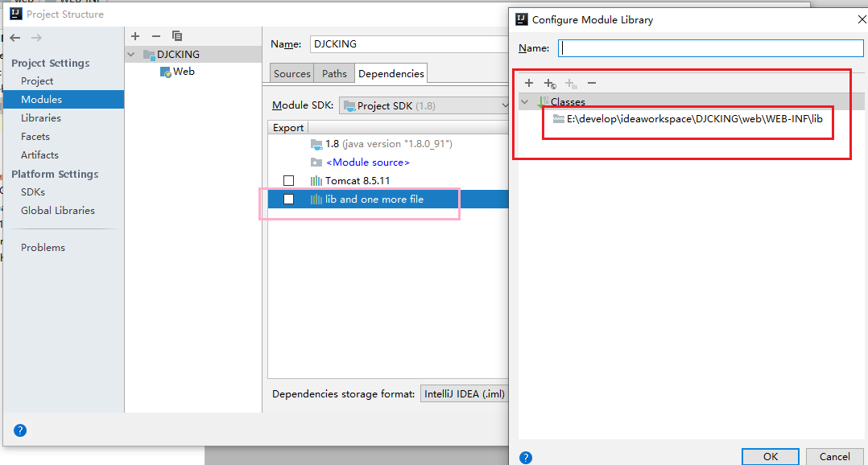Click the folder icon of the lib path

pyautogui.click(x=559, y=119)
